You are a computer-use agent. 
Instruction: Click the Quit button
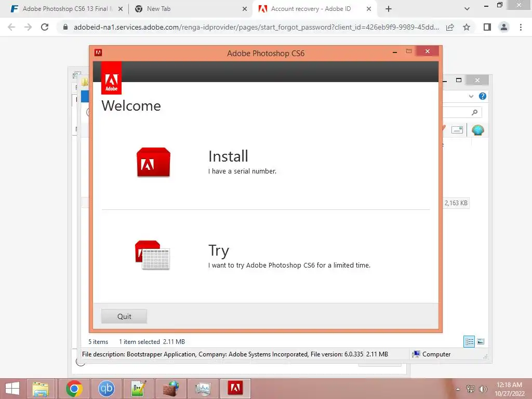pyautogui.click(x=124, y=316)
